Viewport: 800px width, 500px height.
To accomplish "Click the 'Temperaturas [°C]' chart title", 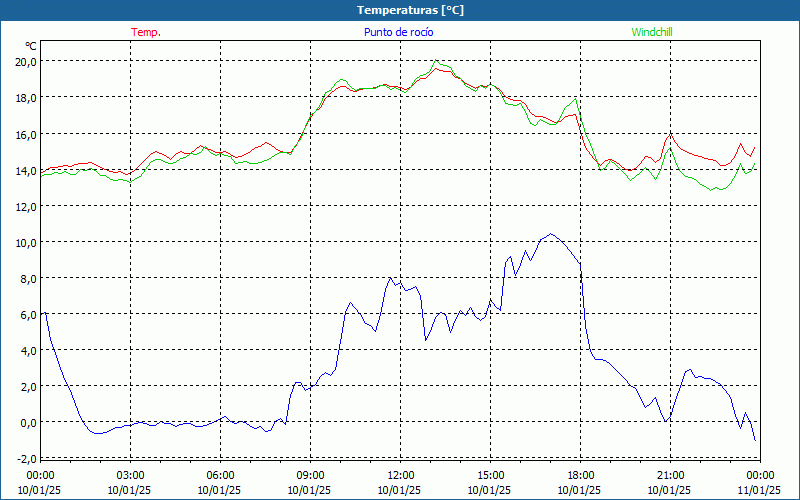I will [x=410, y=10].
